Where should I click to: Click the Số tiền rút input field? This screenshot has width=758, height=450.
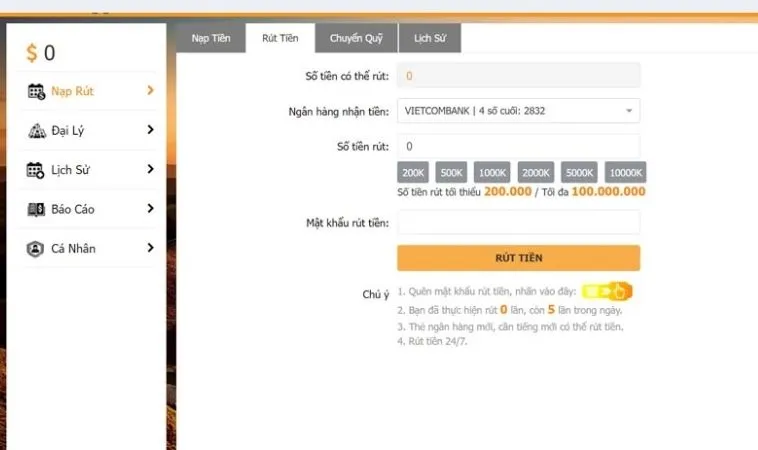pyautogui.click(x=519, y=146)
